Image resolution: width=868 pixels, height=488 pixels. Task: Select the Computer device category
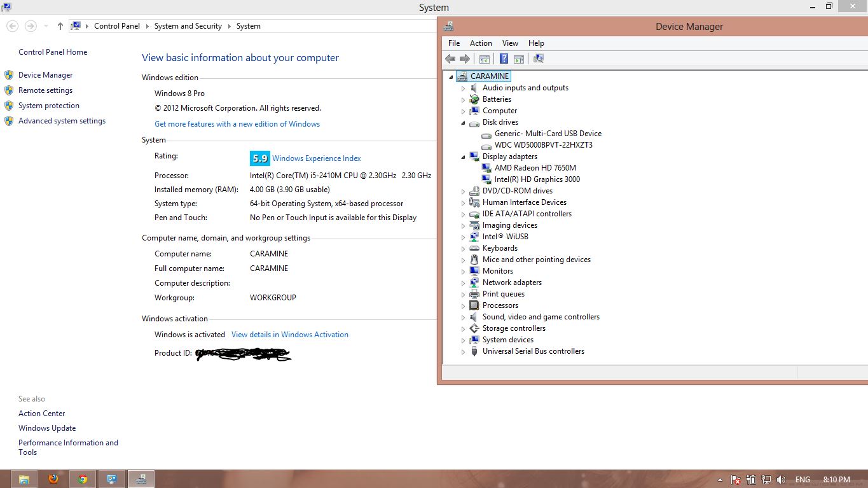tap(500, 111)
